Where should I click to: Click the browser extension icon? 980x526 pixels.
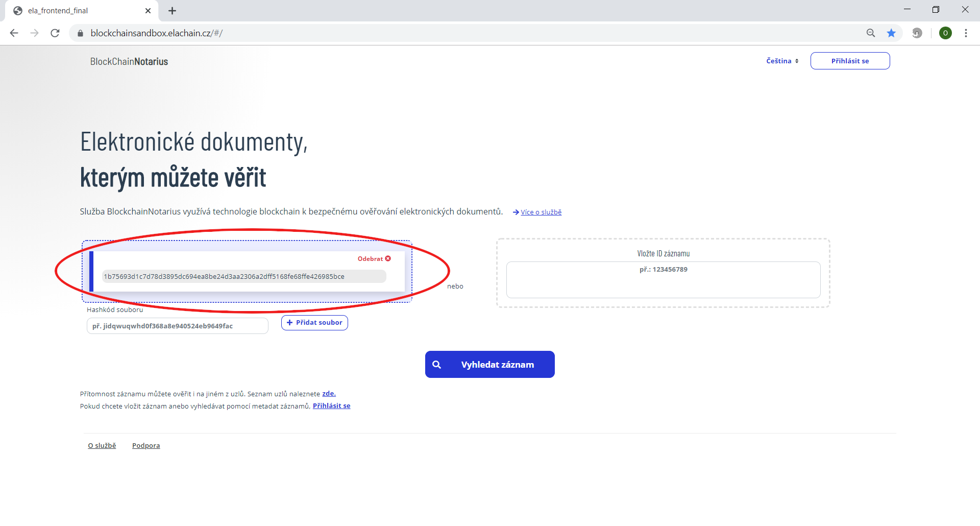(x=917, y=33)
